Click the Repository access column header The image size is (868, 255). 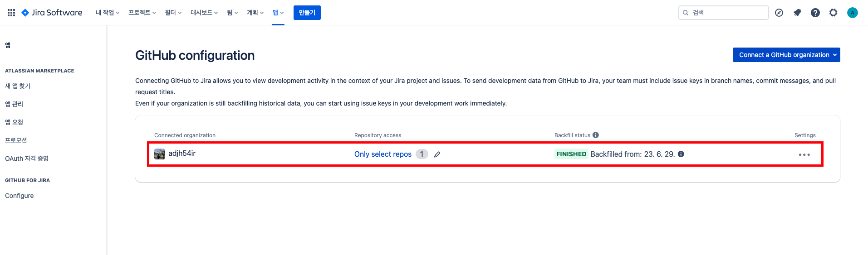click(x=378, y=135)
